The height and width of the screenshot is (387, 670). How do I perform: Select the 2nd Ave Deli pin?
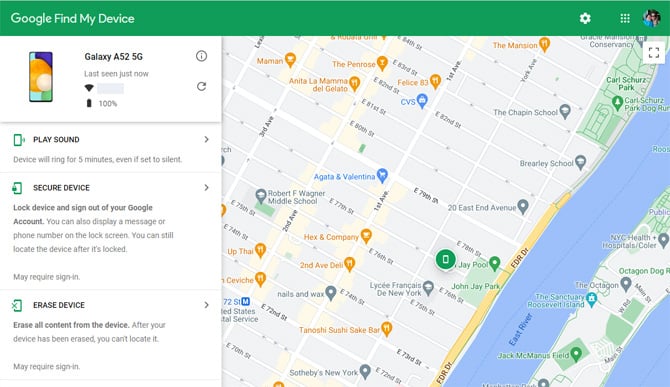[350, 264]
